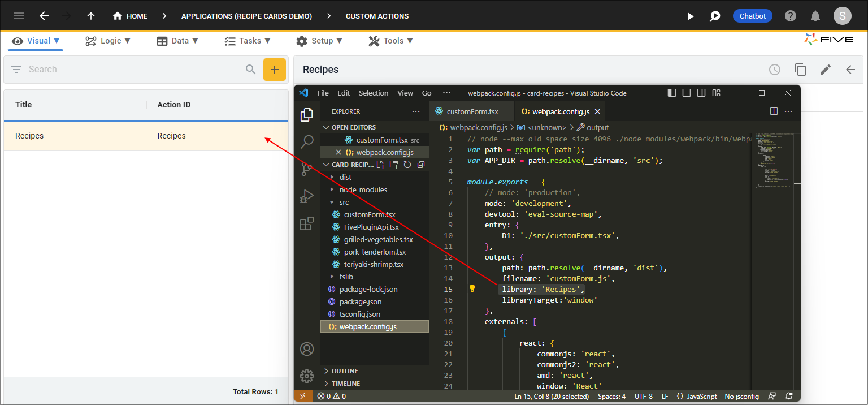Open the help question mark icon
The width and height of the screenshot is (868, 405).
coord(791,16)
